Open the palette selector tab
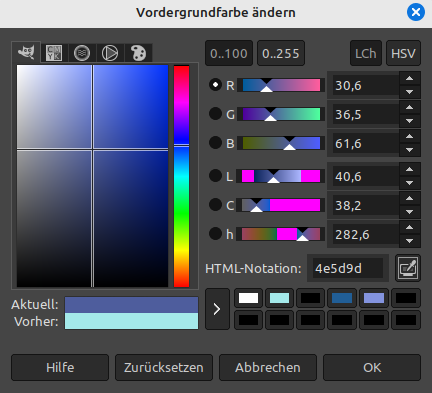The image size is (432, 393). pos(138,53)
